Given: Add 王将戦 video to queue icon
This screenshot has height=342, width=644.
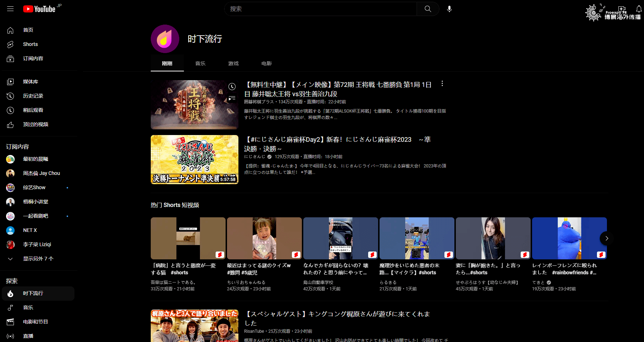Looking at the screenshot, I should click(232, 98).
